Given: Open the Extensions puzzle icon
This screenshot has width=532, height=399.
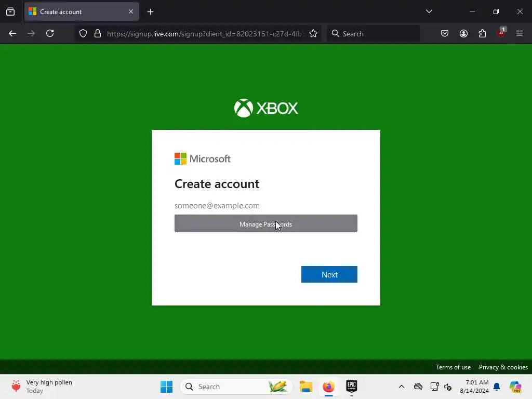Looking at the screenshot, I should (482, 33).
